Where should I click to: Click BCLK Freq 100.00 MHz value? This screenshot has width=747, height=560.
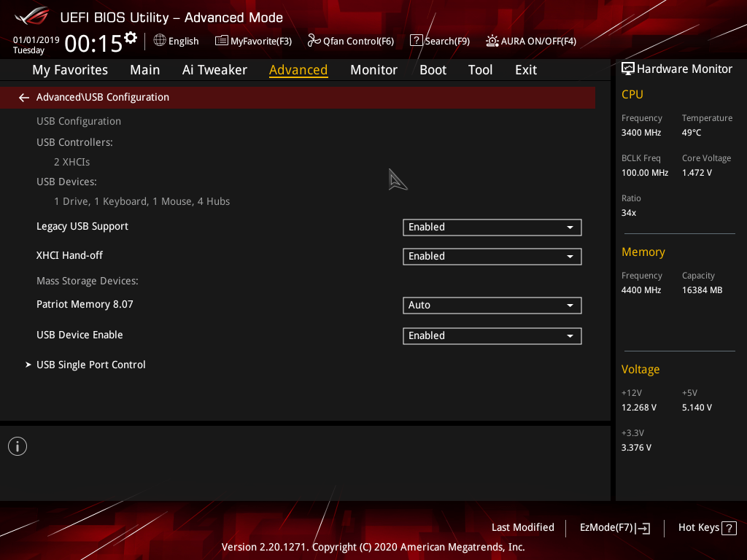tap(645, 173)
